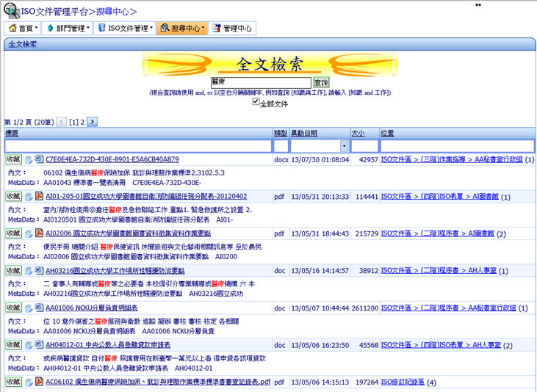This screenshot has width=537, height=392.
Task: Open AH03216 性騷擾防治要點 document link
Action: coord(115,271)
